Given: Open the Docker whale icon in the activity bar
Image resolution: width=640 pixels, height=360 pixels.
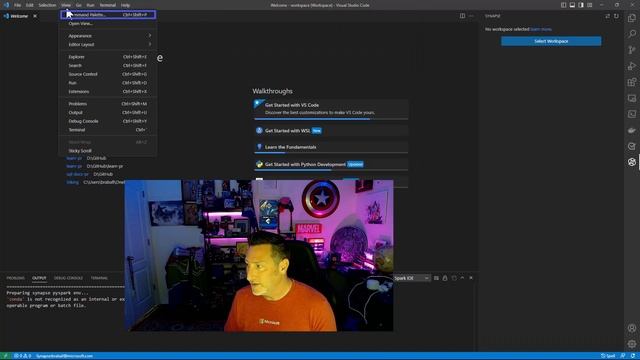Looking at the screenshot, I should (632, 130).
